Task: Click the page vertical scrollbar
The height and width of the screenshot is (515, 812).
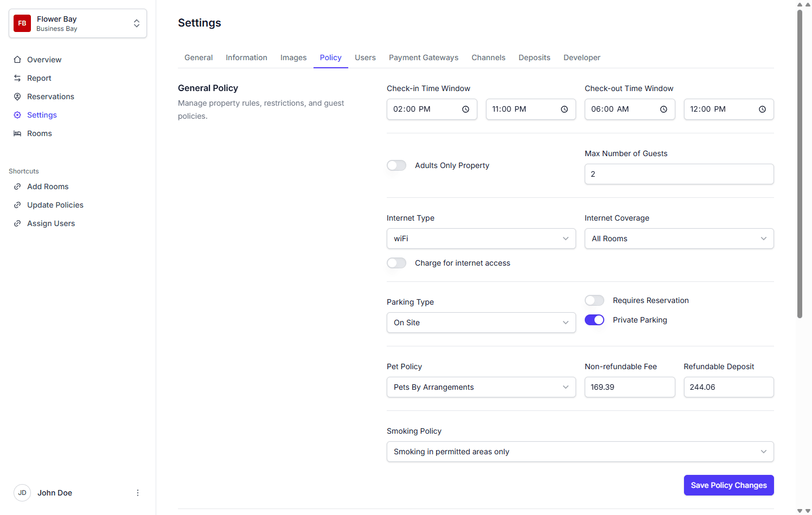Action: 800,163
